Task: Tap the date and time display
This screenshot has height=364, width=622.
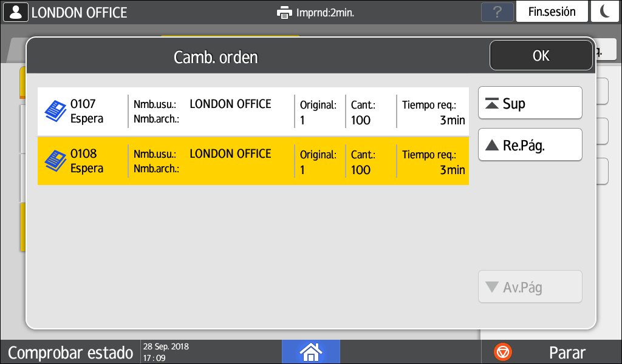Action: (166, 352)
